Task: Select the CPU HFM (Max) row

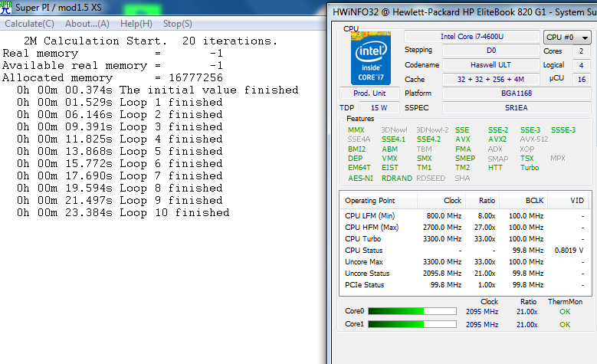Action: 464,228
